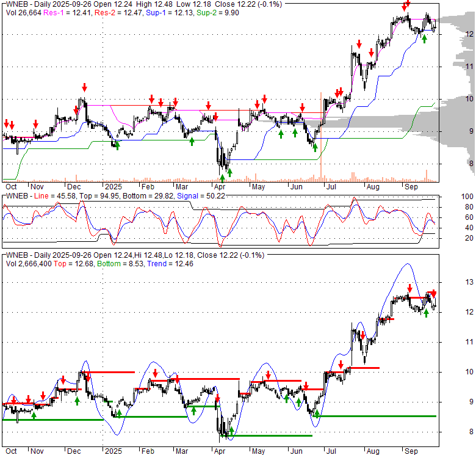Click 'Bottom = 29.82' in the oscillator header
Viewport: 476px width, 455px height.
[x=148, y=196]
